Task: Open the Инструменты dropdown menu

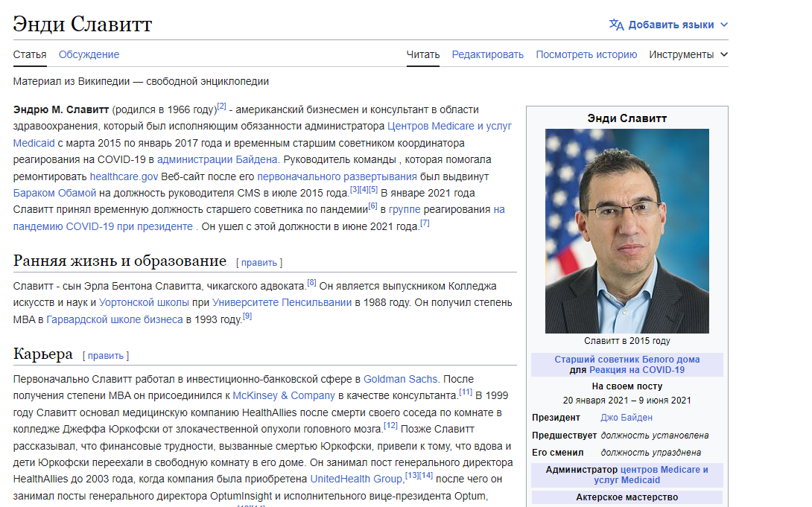Action: coord(688,54)
